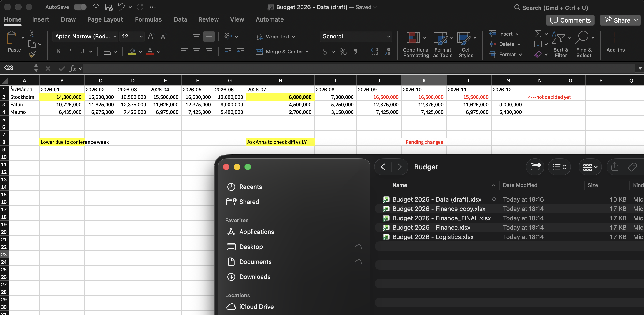
Task: Click Merge & Center button
Action: (x=282, y=52)
